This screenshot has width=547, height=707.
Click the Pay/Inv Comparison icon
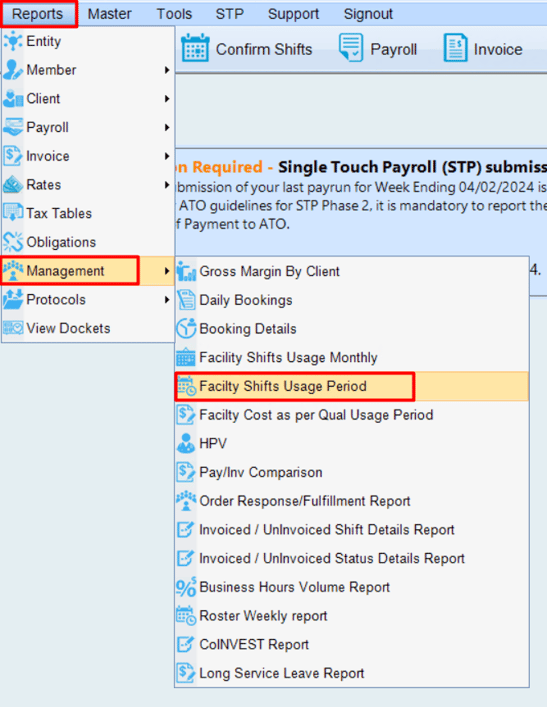[186, 473]
